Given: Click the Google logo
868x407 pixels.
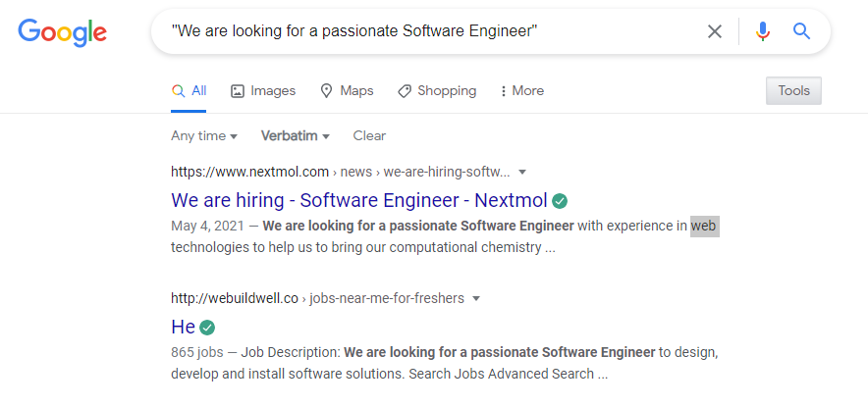Looking at the screenshot, I should [x=62, y=31].
